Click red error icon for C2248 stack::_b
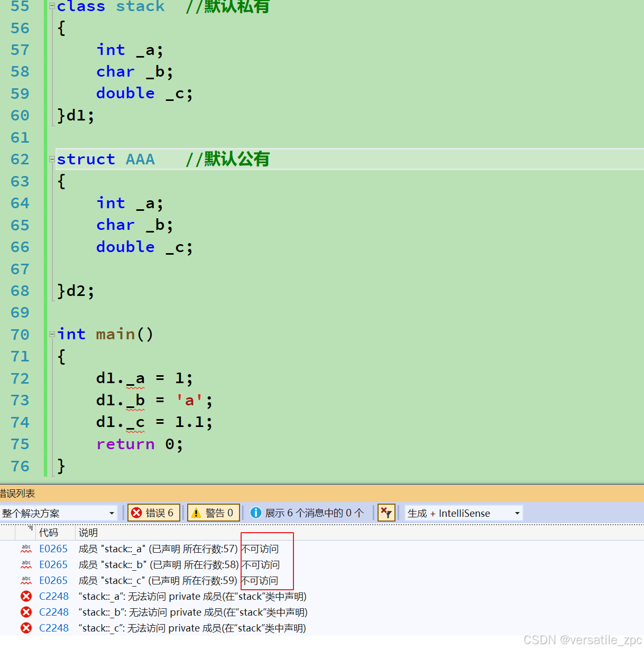This screenshot has height=650, width=644. pyautogui.click(x=26, y=612)
